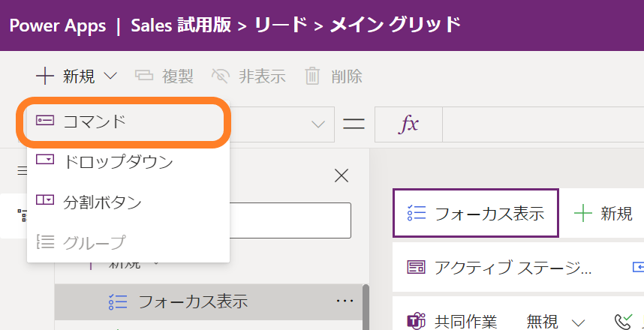Image resolution: width=644 pixels, height=330 pixels.
Task: Click the 共同作業 Teams command
Action: point(452,320)
